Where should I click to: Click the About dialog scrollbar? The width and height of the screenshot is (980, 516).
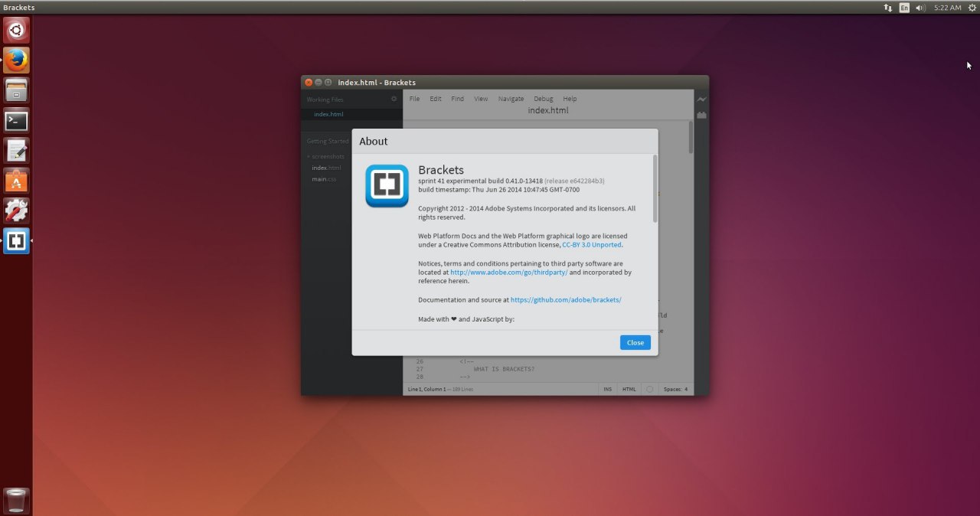pyautogui.click(x=655, y=189)
